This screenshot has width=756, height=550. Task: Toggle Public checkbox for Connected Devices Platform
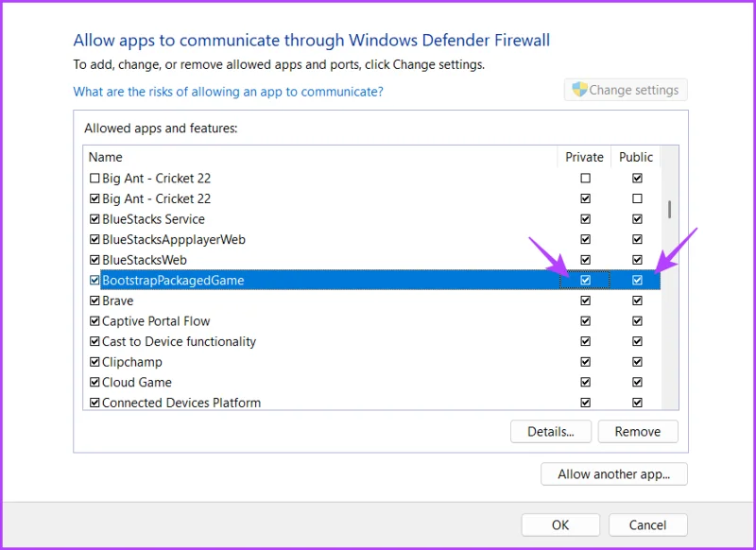637,403
